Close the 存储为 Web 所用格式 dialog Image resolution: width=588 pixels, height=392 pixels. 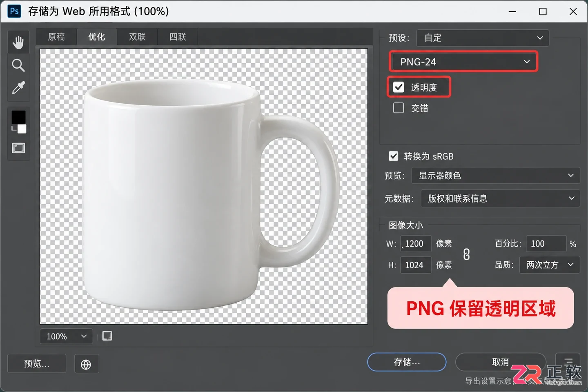click(573, 11)
